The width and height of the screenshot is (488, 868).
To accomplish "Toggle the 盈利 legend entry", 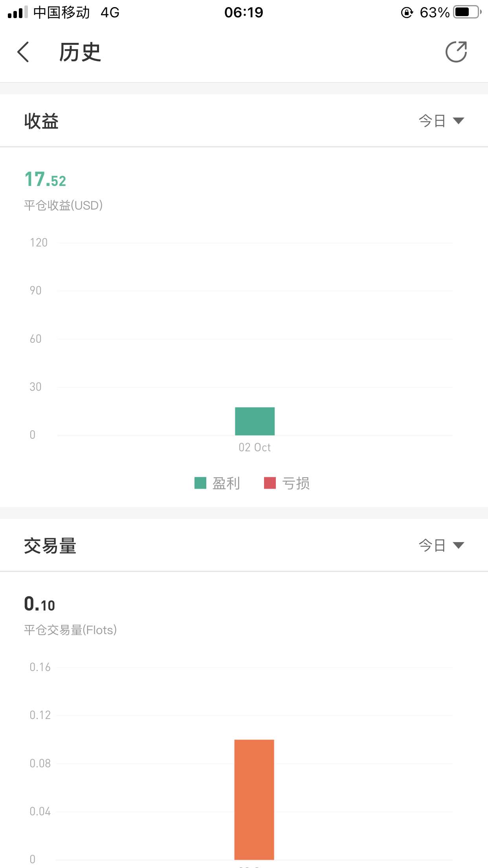I will (x=217, y=483).
